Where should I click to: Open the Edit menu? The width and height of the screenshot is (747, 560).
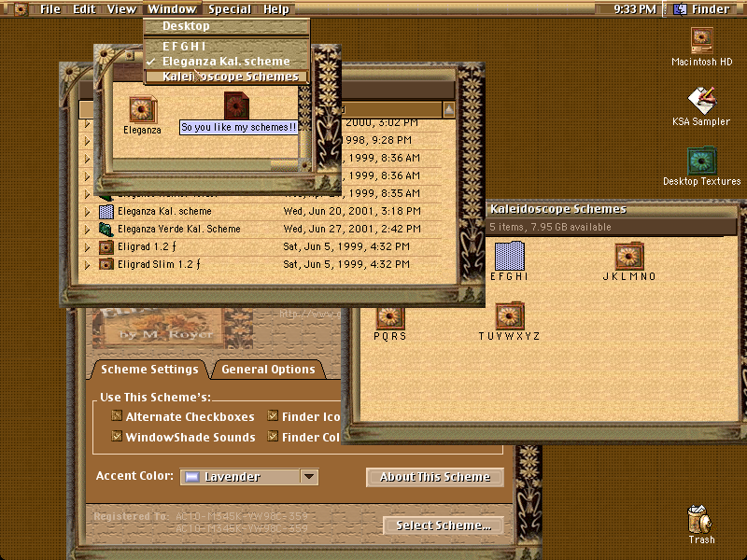[x=84, y=9]
